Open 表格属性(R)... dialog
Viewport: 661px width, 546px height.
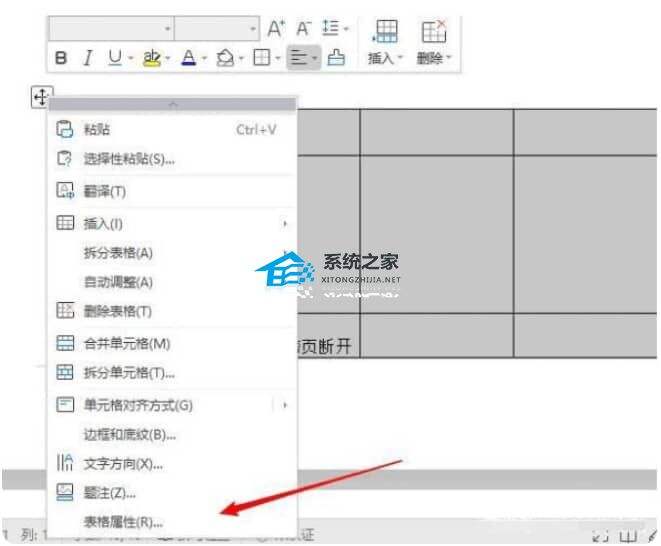[x=173, y=522]
